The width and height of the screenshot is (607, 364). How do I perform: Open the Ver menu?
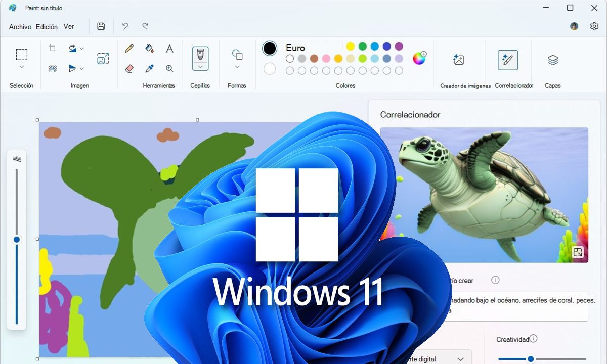coord(69,26)
